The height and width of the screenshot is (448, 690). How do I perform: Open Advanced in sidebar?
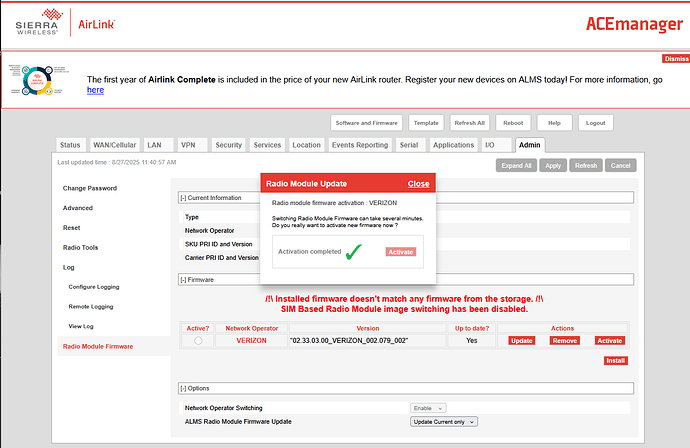78,208
